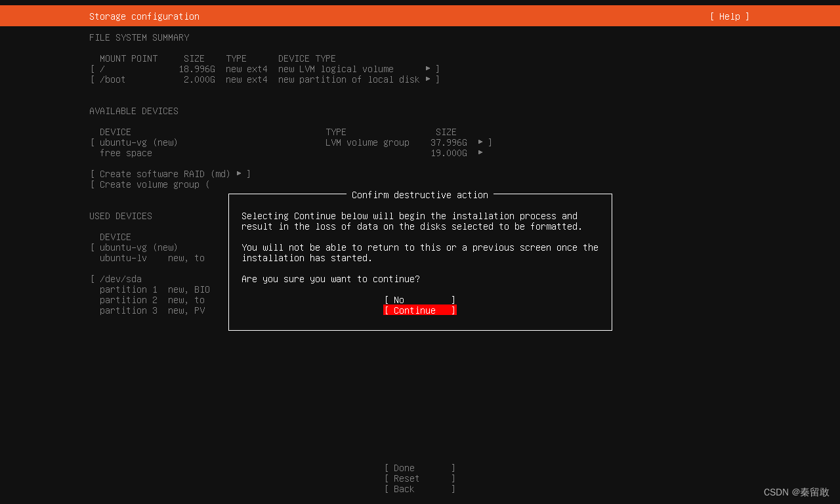This screenshot has width=840, height=504.
Task: Click the 2.000G size value
Action: tap(199, 79)
